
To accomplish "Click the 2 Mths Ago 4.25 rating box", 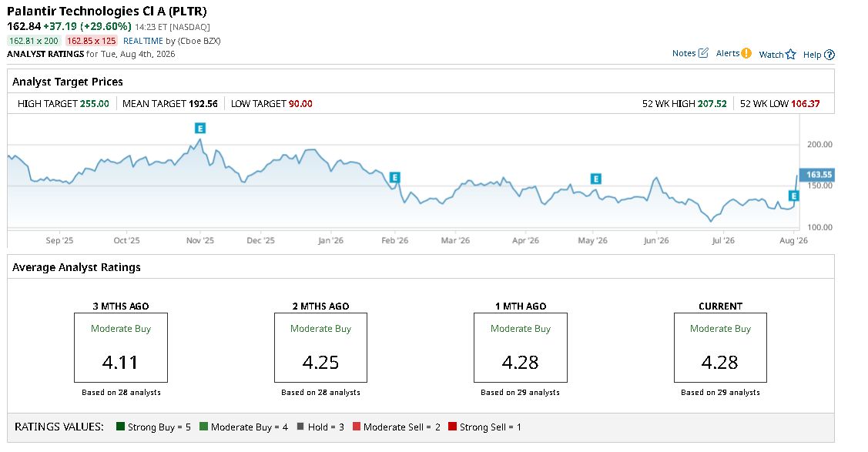I will click(320, 347).
